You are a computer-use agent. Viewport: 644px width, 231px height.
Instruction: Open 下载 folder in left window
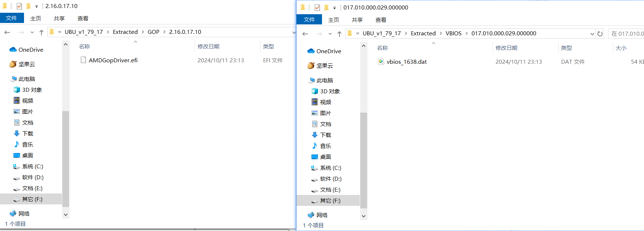click(27, 133)
